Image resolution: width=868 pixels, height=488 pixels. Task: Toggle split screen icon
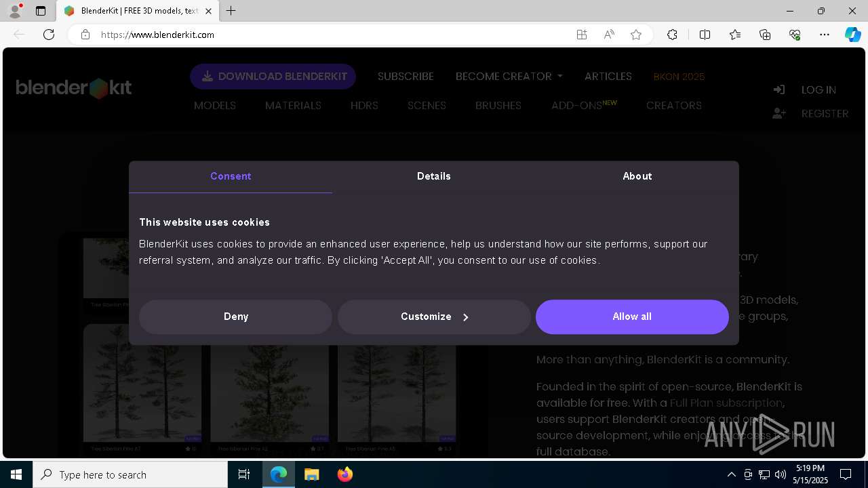pos(705,35)
